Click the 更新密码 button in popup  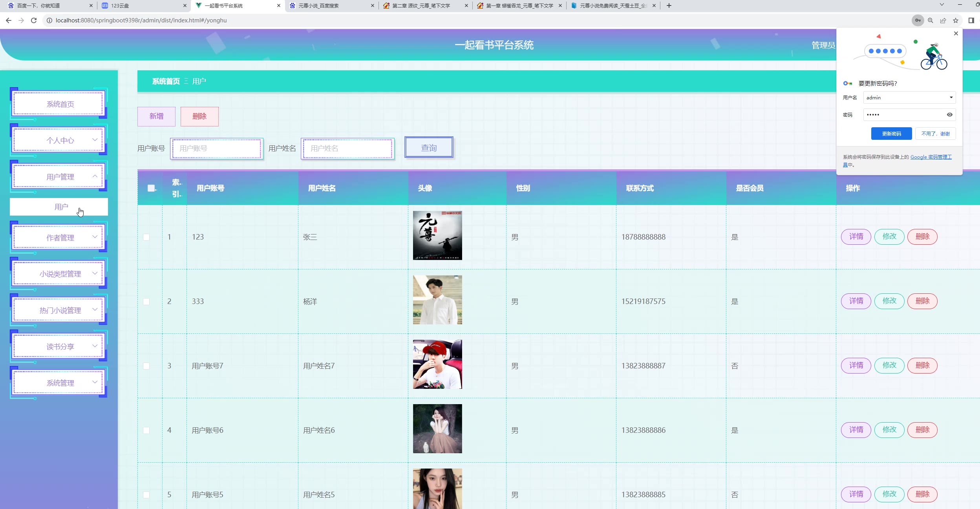(891, 134)
